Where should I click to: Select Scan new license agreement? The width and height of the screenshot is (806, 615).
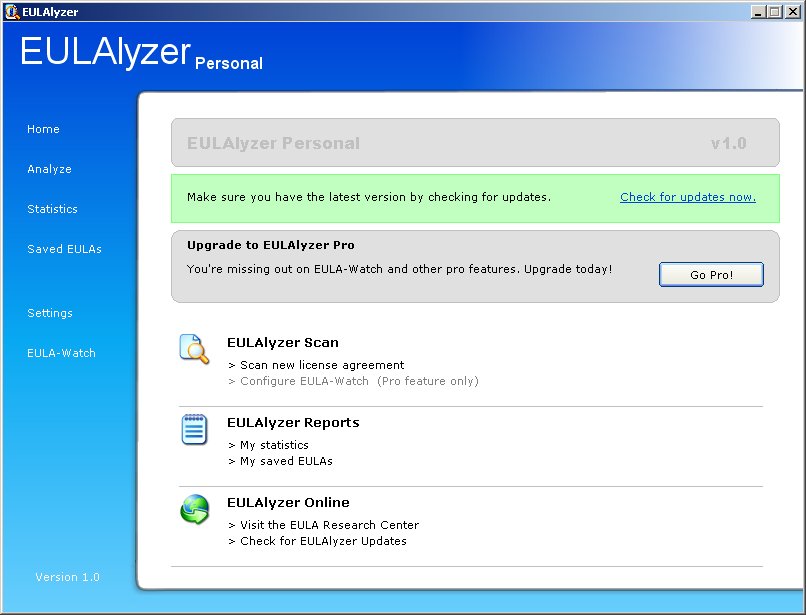(x=321, y=365)
